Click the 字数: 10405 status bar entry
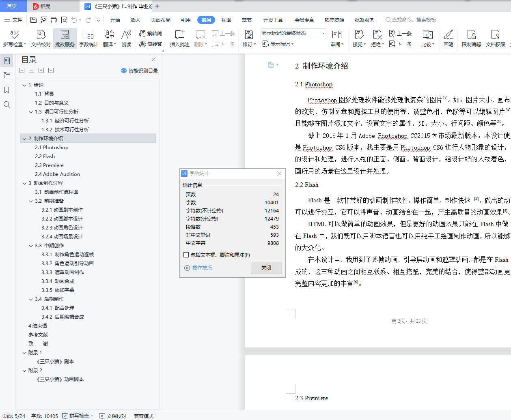 tap(45, 416)
